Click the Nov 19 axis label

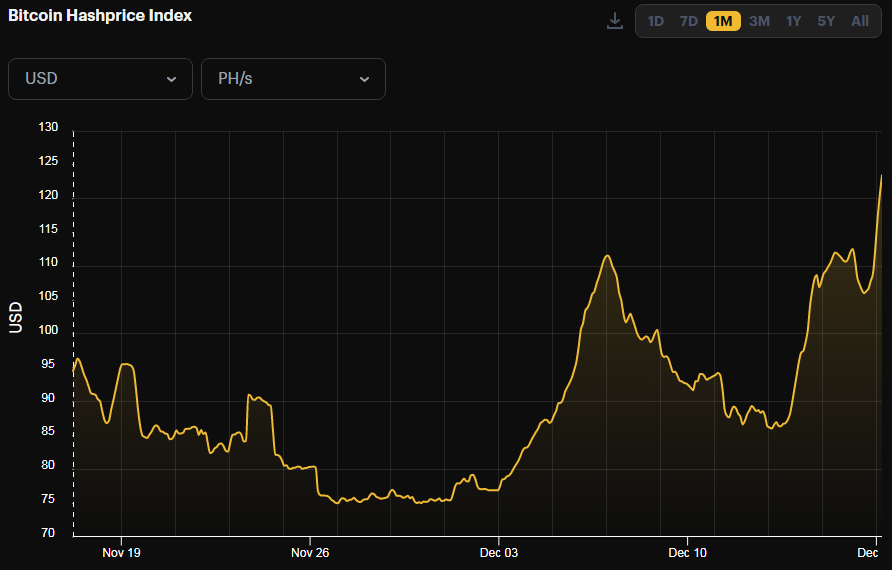tap(121, 552)
